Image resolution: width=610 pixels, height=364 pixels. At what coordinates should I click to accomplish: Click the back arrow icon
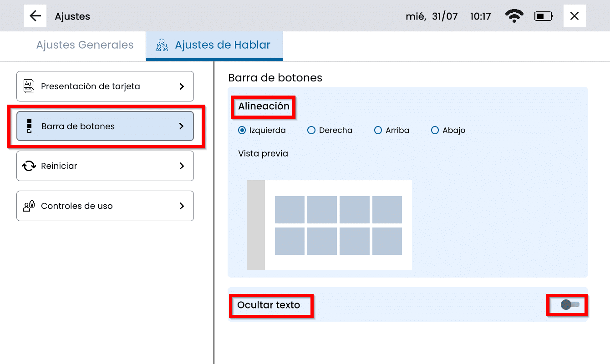tap(35, 16)
